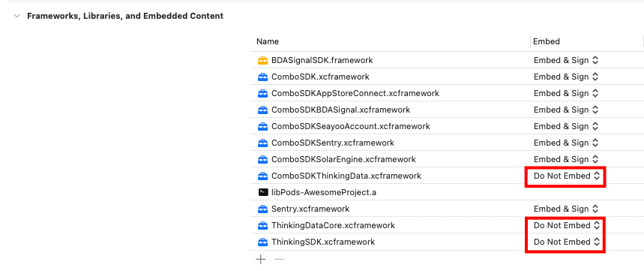The width and height of the screenshot is (644, 271).
Task: Click the ComboSDKBDASignal.xcframework toolbox icon
Action: pyautogui.click(x=263, y=110)
